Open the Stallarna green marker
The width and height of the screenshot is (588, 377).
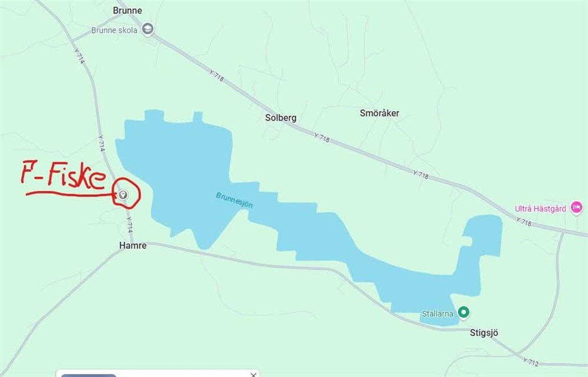pos(464,312)
